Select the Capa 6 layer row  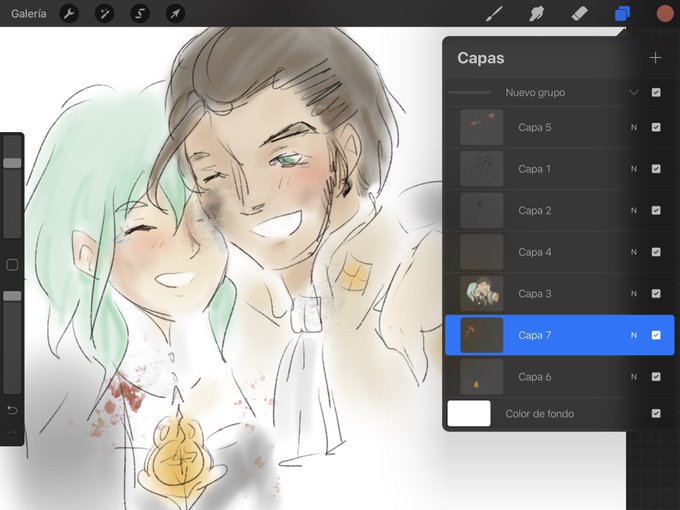pos(559,377)
